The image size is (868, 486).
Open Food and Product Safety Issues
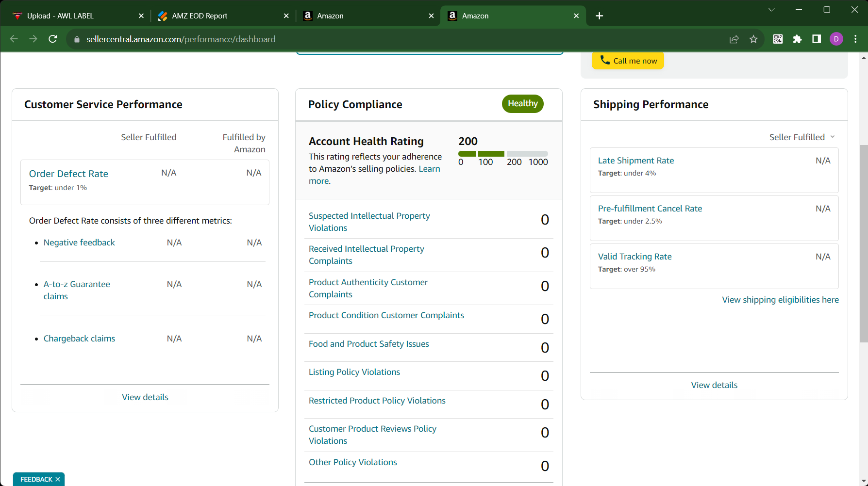369,344
